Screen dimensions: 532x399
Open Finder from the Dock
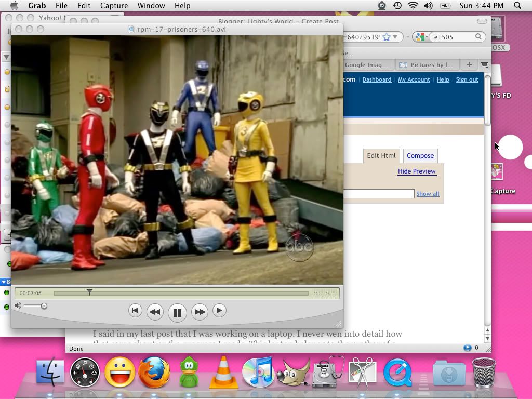[x=50, y=372]
